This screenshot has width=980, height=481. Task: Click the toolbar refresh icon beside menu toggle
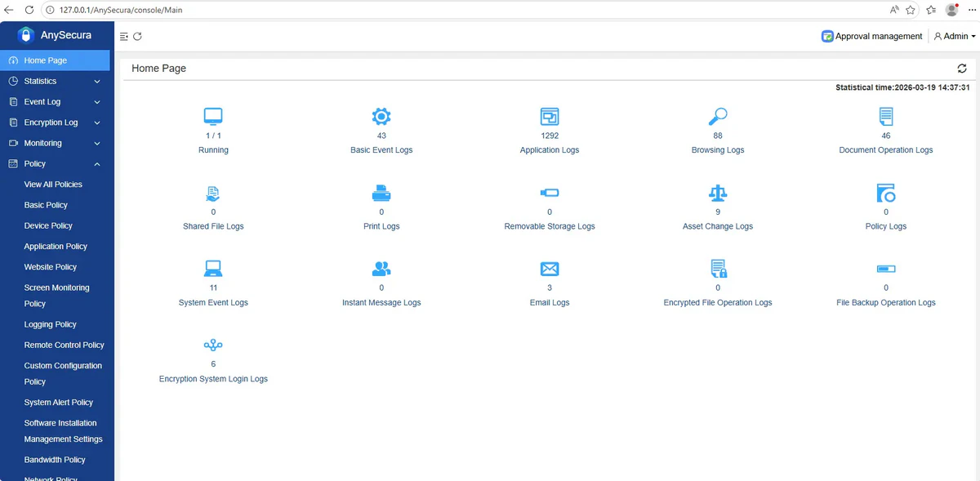[137, 36]
